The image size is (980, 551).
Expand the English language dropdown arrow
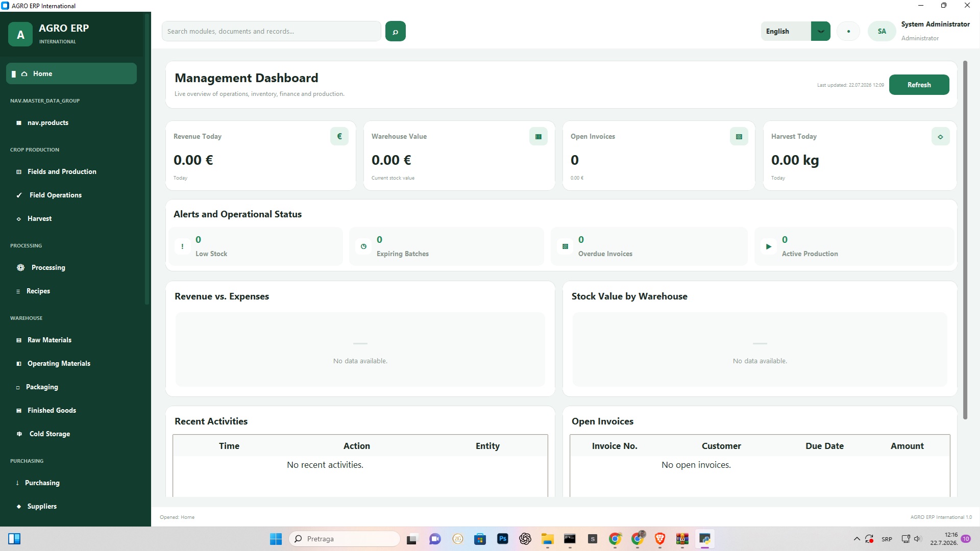point(820,31)
